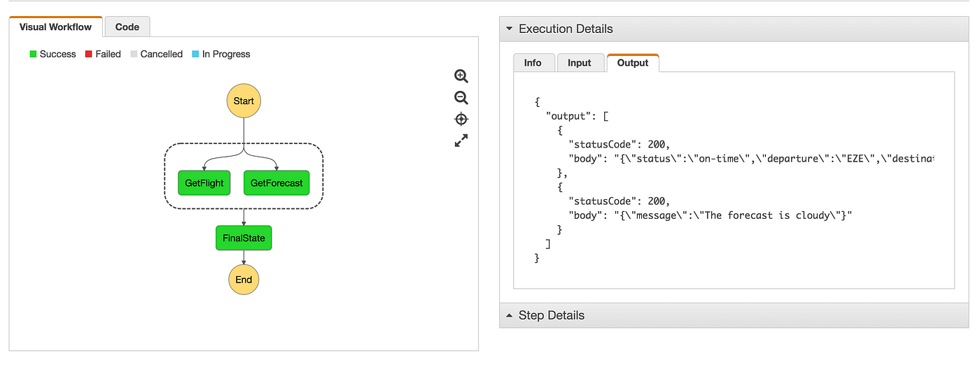The height and width of the screenshot is (372, 980).
Task: Select the FinalState node
Action: coord(244,238)
